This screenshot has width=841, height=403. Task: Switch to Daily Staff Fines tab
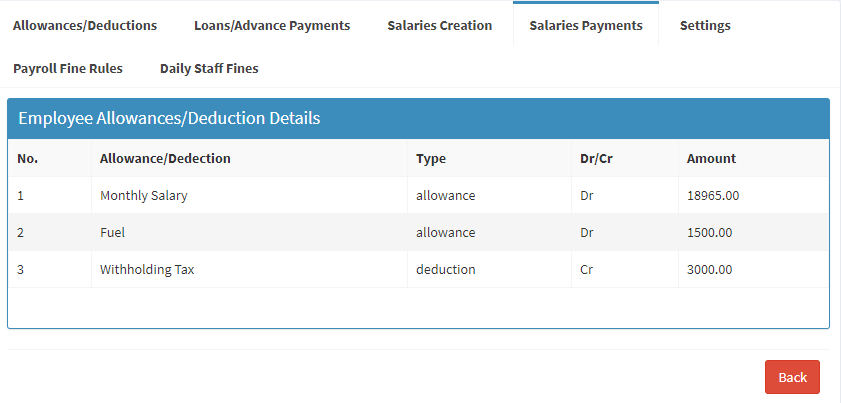coord(209,69)
